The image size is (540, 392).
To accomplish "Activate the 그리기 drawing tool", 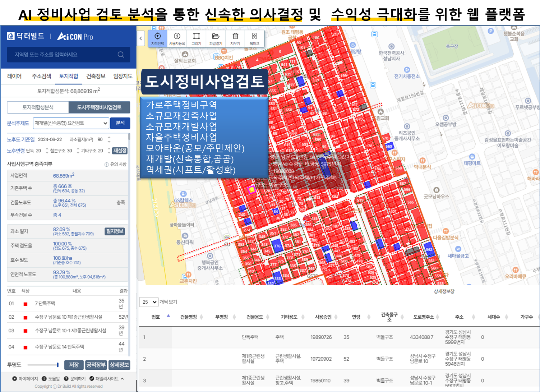I will (x=196, y=38).
